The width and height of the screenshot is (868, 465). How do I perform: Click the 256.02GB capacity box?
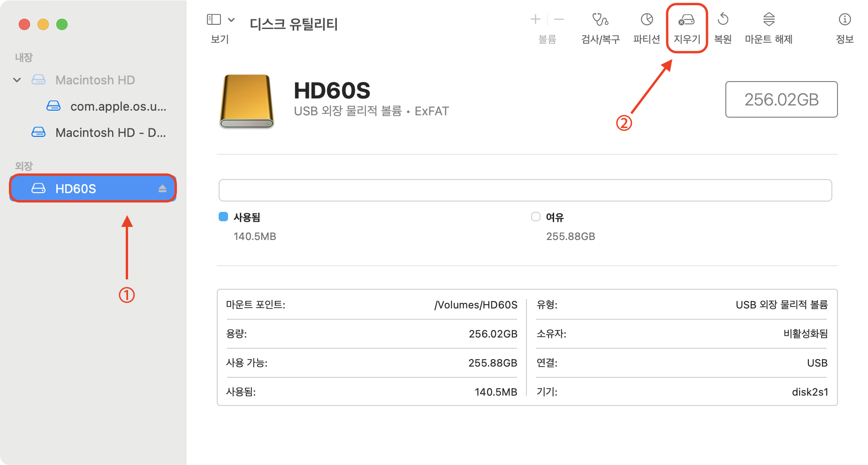(781, 99)
